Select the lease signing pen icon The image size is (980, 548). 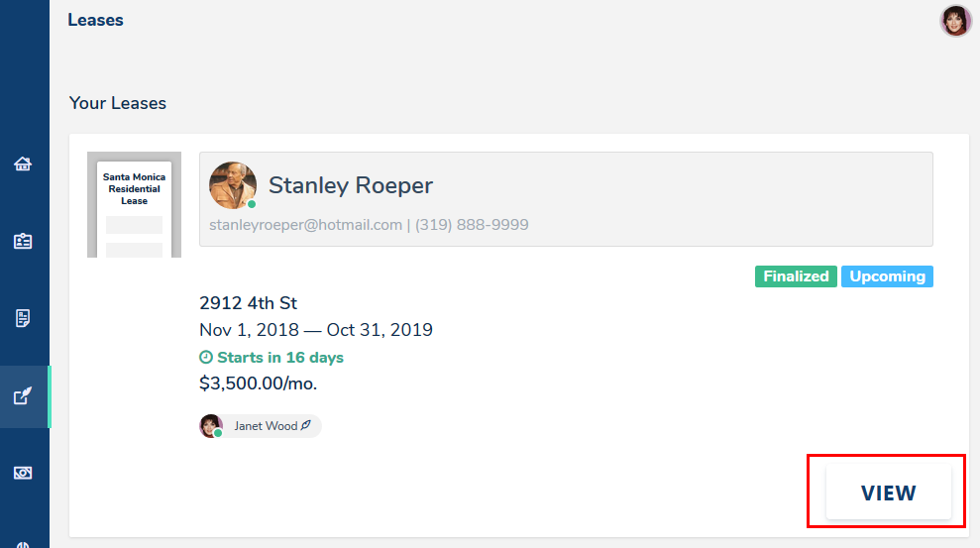pyautogui.click(x=23, y=396)
